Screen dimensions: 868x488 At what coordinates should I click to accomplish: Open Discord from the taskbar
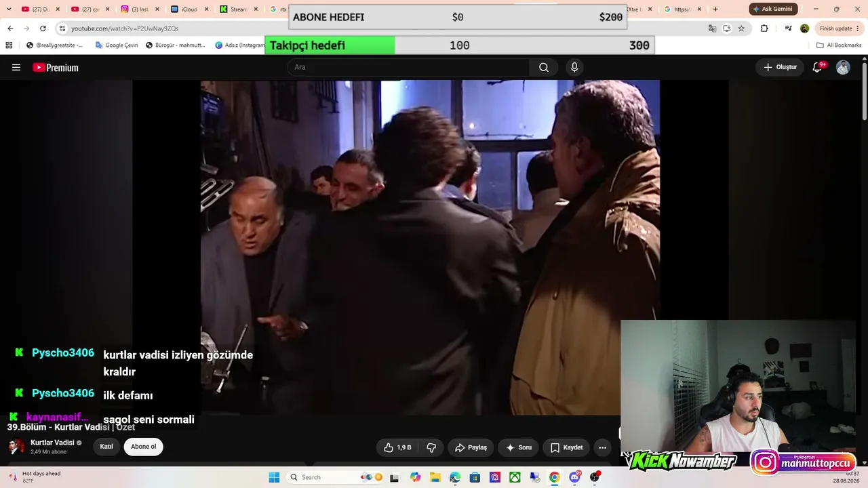[575, 477]
